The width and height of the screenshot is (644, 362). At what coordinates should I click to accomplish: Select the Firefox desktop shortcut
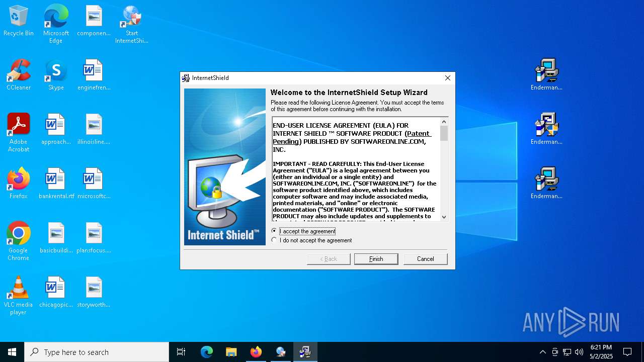click(19, 184)
